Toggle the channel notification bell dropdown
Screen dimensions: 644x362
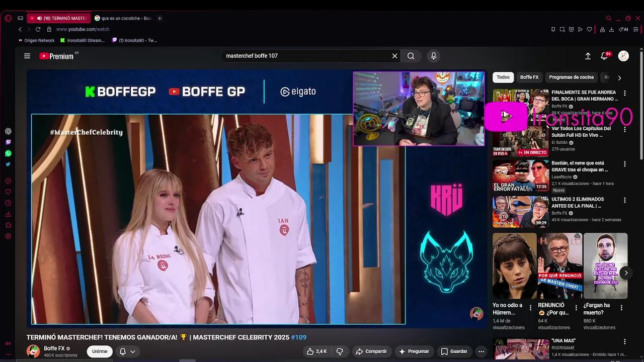point(127,351)
